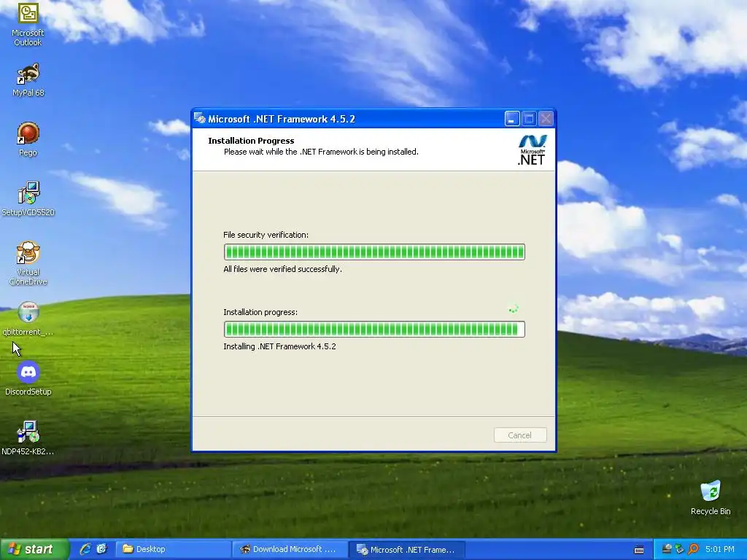Launch Internet Explorer from Quick Launch
The height and width of the screenshot is (560, 747).
click(85, 549)
